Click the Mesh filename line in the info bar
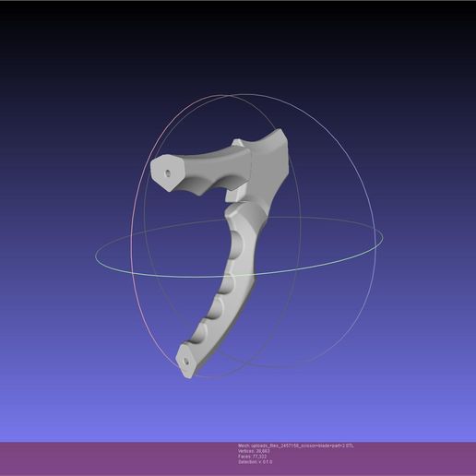This screenshot has width=476, height=476. [x=296, y=446]
